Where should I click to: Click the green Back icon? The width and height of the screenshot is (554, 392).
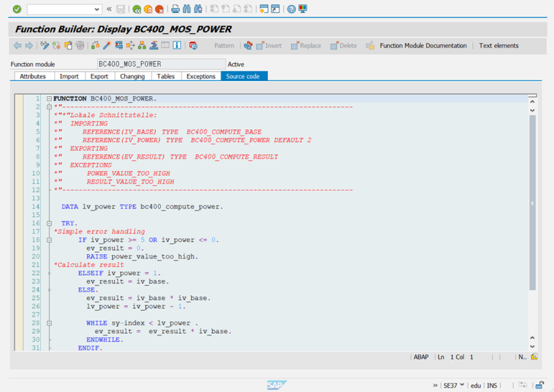[136, 9]
